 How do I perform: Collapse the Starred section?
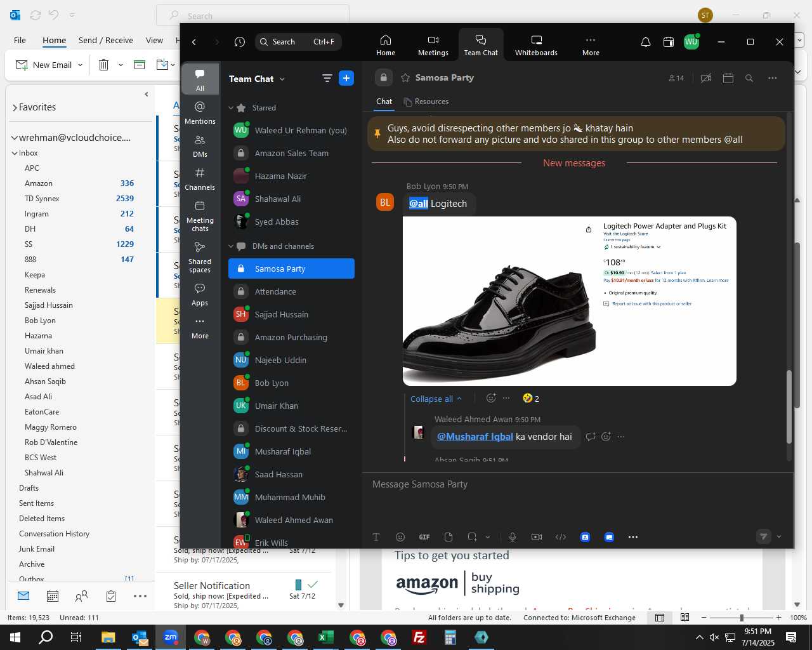pyautogui.click(x=231, y=108)
